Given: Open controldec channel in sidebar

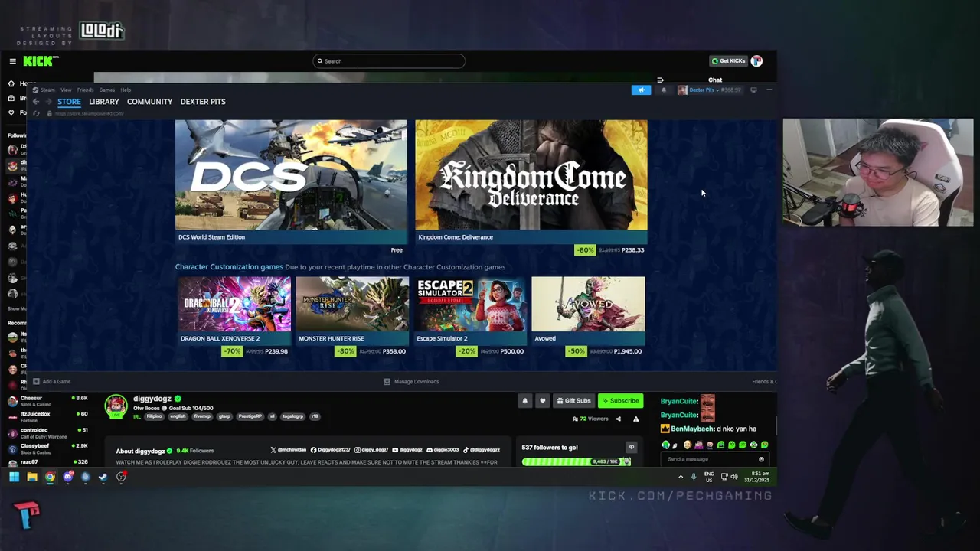Looking at the screenshot, I should [47, 433].
